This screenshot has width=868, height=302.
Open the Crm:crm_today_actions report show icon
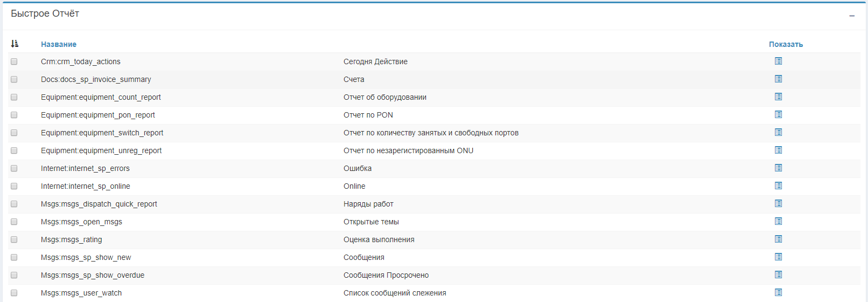pos(778,61)
